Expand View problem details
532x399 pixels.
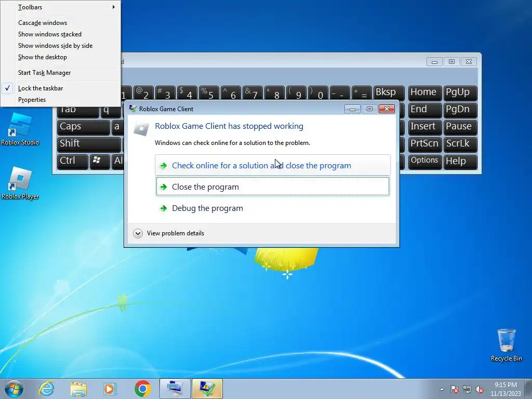point(169,233)
